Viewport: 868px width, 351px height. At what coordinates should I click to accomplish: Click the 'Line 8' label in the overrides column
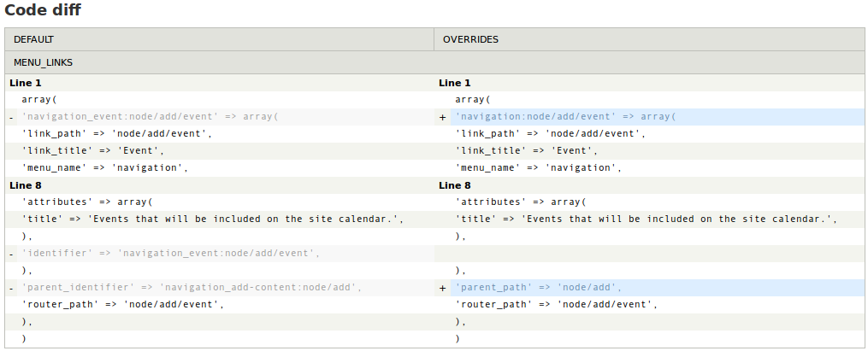[455, 185]
